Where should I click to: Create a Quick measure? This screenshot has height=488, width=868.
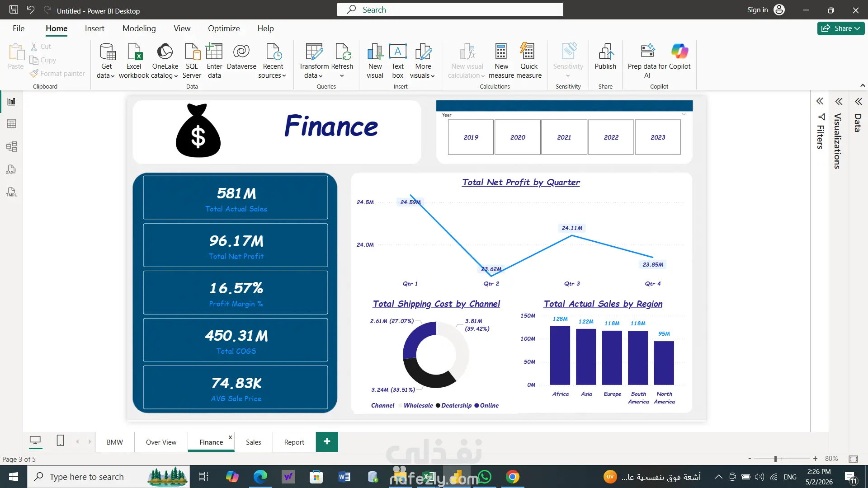pos(529,61)
